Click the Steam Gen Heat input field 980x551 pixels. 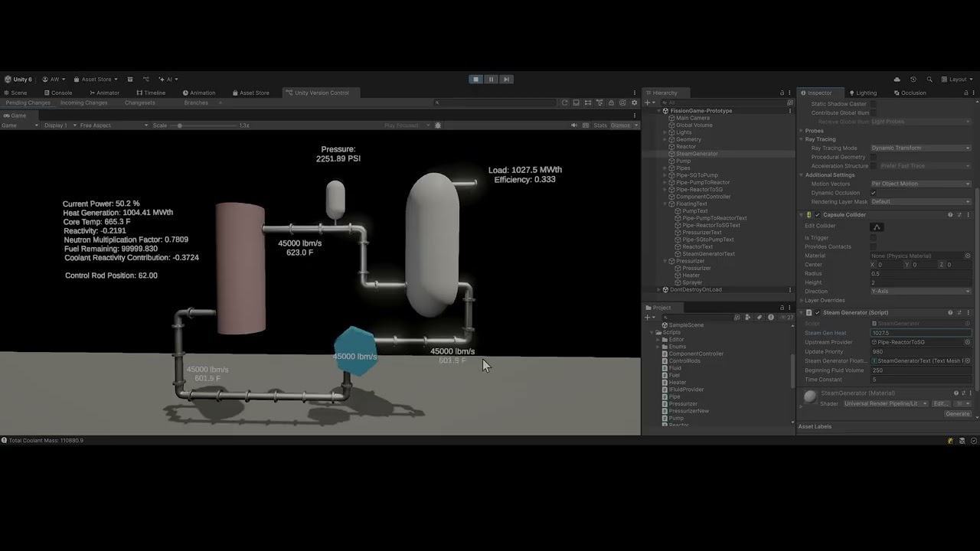(x=921, y=333)
